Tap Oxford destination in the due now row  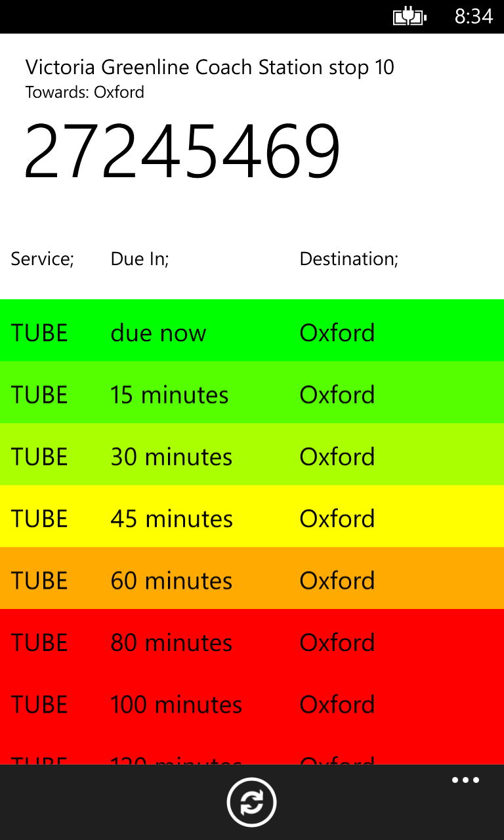337,333
